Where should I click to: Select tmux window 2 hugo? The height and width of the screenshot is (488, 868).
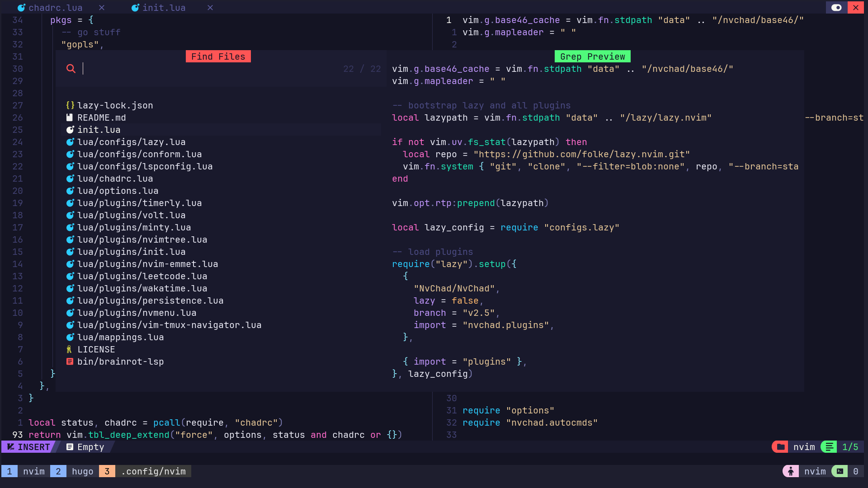[x=75, y=471]
